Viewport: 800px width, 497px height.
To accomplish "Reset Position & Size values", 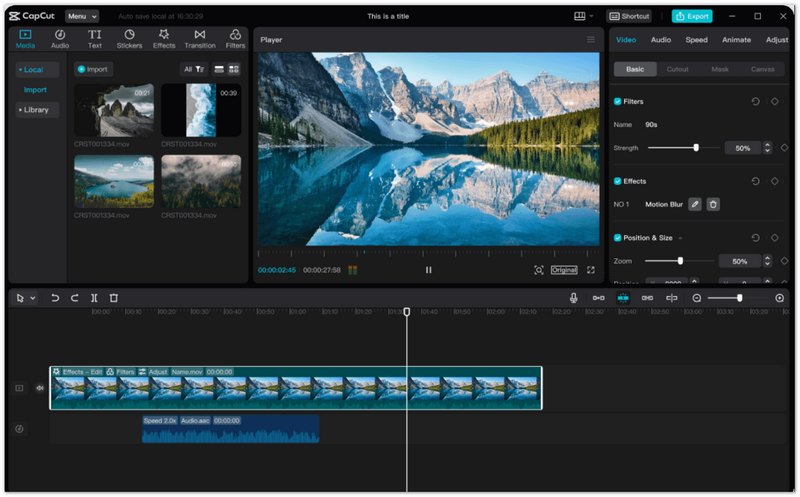I will pos(756,238).
